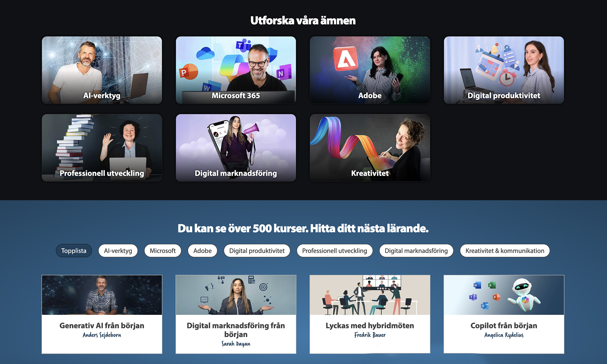607x364 pixels.
Task: Open the Digital produktivitet topic card
Action: 504,70
